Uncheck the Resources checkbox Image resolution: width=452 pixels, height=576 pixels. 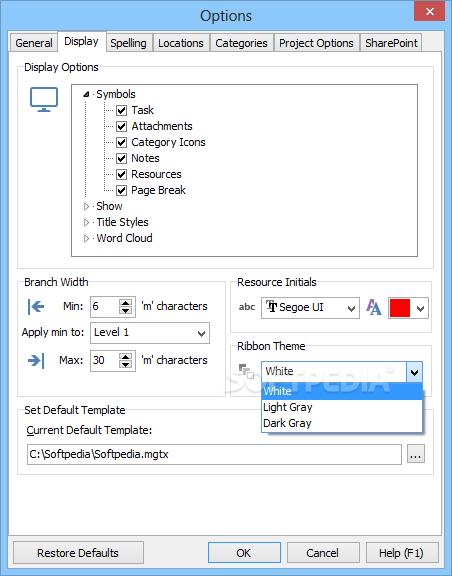click(x=122, y=174)
